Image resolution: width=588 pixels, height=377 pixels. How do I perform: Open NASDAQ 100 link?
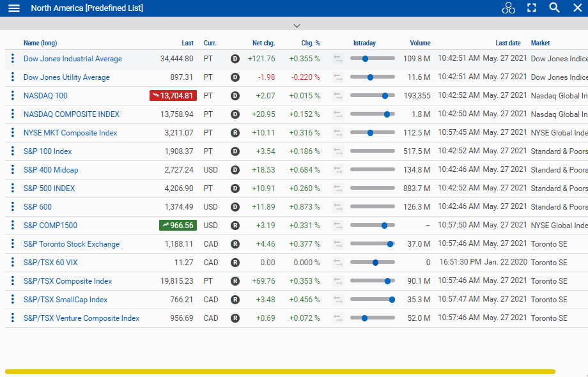45,96
